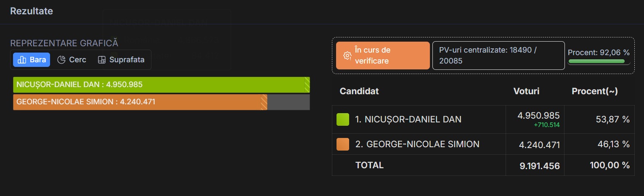The height and width of the screenshot is (196, 644).
Task: Click the Candidat column header
Action: (359, 91)
